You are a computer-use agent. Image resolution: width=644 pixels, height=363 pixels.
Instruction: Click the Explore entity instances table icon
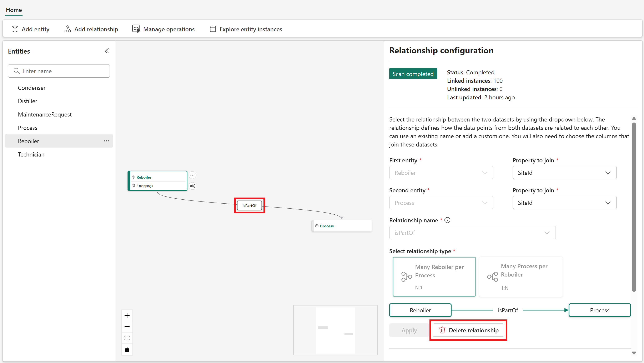[x=213, y=29]
